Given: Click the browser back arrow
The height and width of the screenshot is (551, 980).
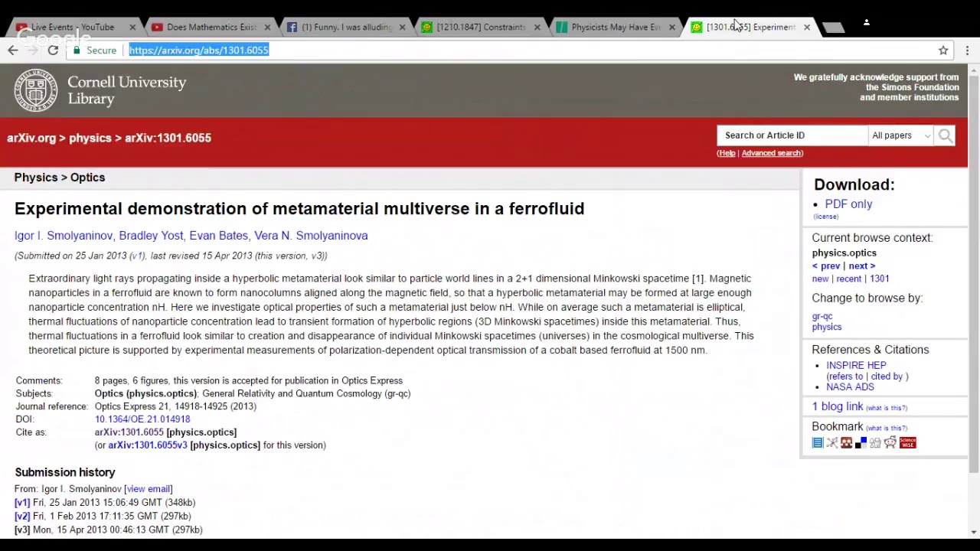Looking at the screenshot, I should pos(13,51).
